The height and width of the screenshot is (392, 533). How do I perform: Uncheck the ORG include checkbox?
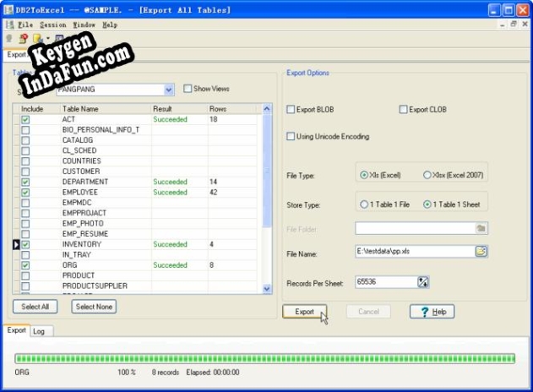tap(25, 265)
